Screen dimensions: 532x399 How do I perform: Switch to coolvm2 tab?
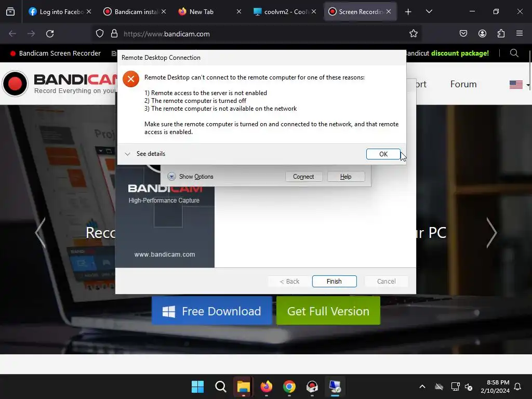(x=281, y=11)
